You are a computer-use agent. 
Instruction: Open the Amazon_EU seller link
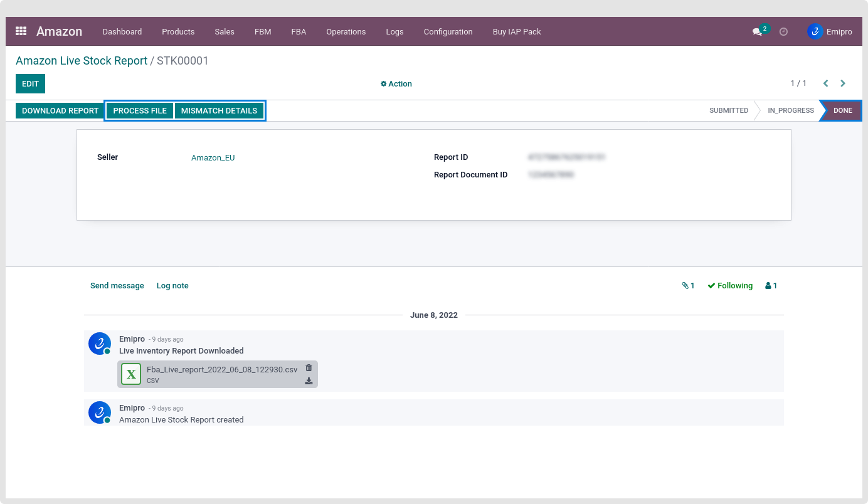pyautogui.click(x=213, y=158)
